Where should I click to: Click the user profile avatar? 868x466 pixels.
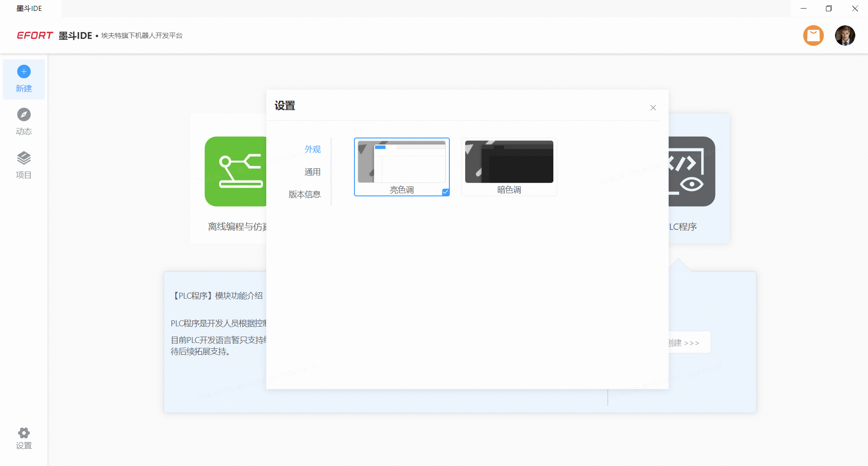[x=844, y=35]
